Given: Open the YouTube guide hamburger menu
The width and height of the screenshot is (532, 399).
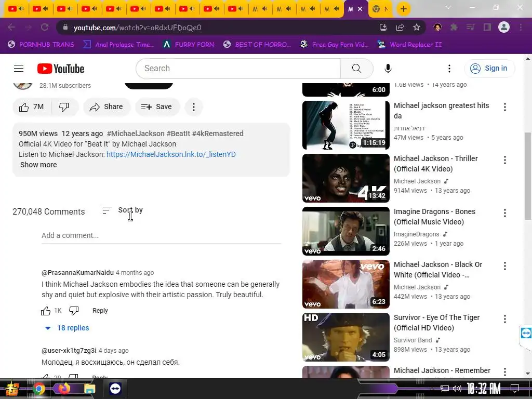Looking at the screenshot, I should click(19, 69).
